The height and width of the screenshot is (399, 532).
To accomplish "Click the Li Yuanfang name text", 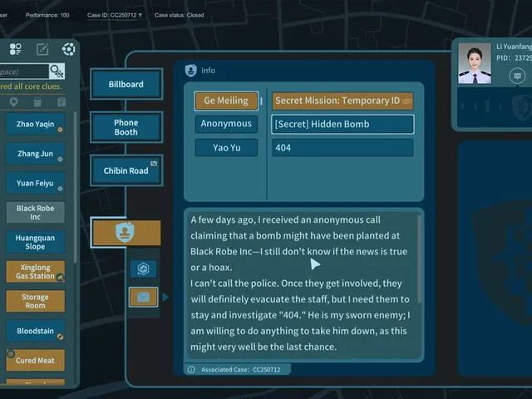I will (x=514, y=47).
